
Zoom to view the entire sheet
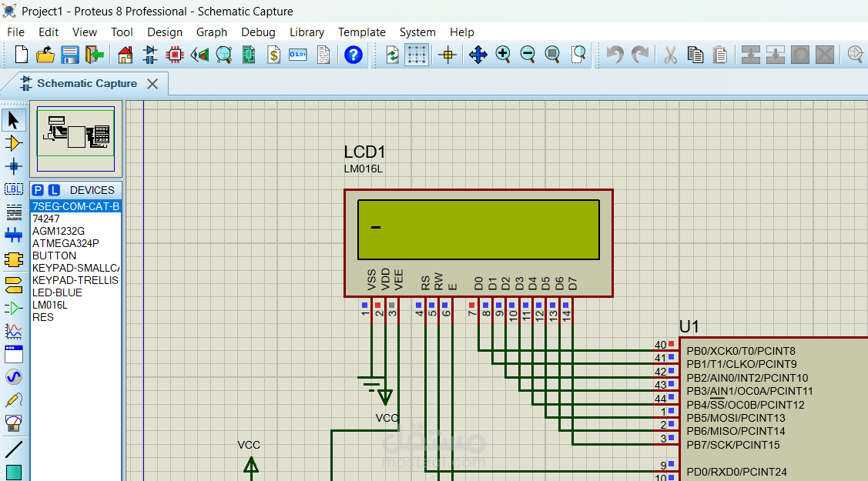click(x=552, y=55)
